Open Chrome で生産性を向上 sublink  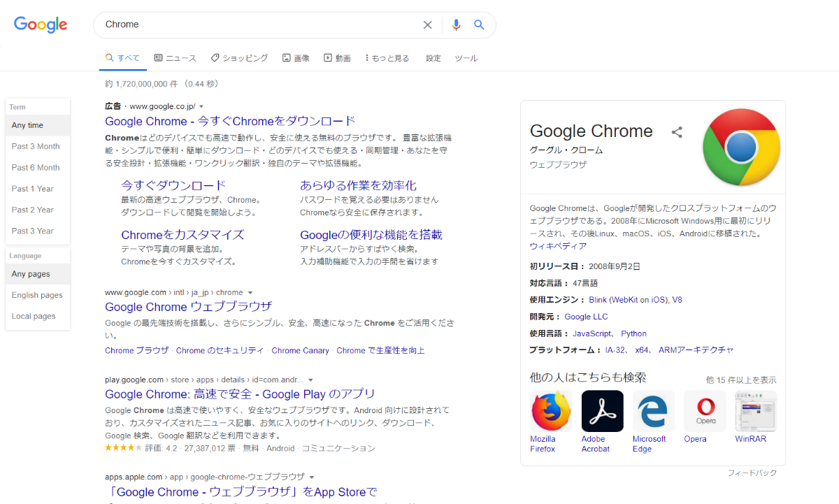(380, 350)
